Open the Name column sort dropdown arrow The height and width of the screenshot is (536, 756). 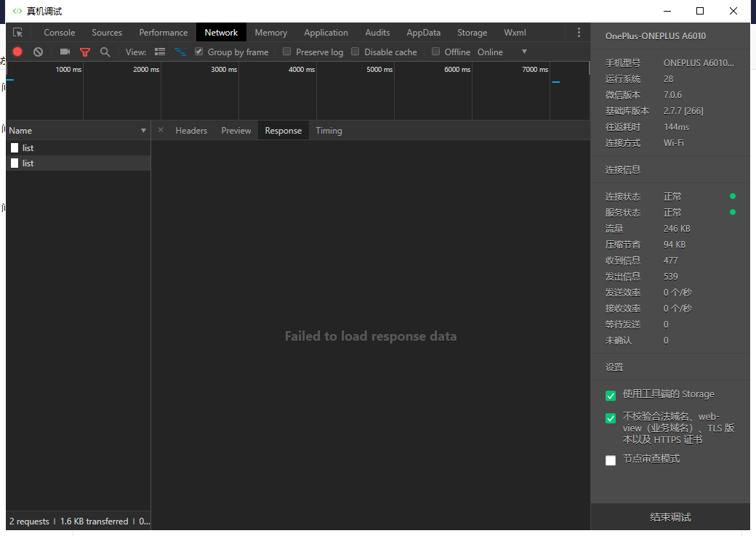[x=143, y=131]
